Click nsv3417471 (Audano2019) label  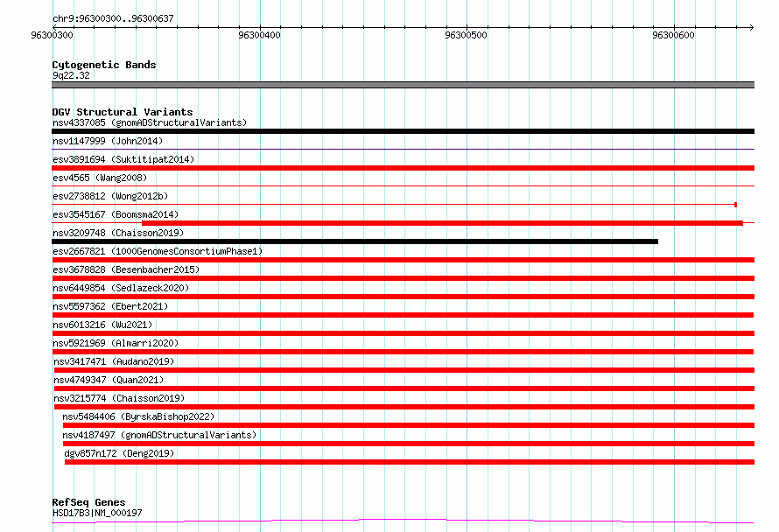(x=114, y=361)
